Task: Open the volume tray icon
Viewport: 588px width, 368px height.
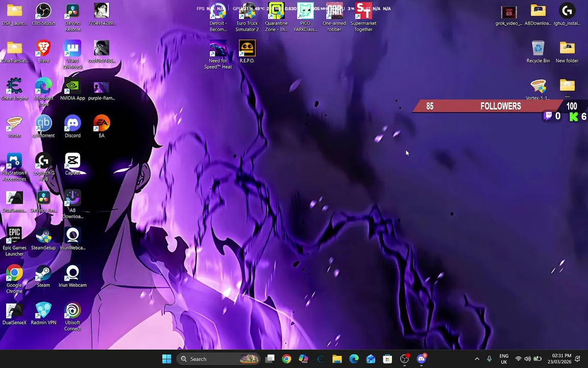Action: [x=528, y=359]
